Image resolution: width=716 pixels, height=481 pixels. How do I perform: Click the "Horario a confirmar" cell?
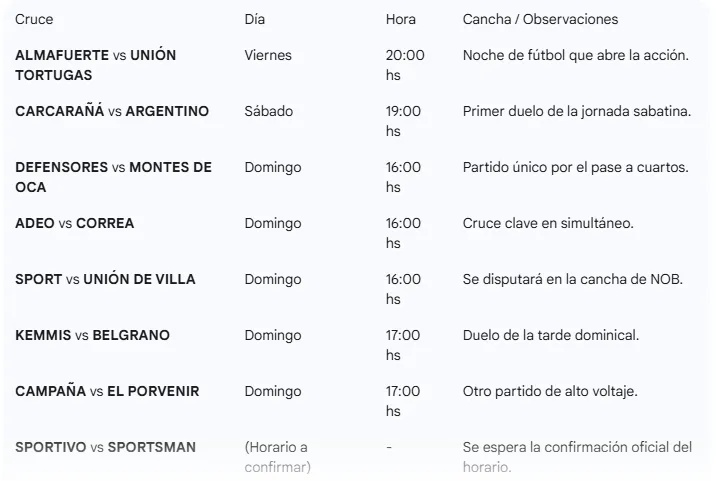[x=277, y=457]
